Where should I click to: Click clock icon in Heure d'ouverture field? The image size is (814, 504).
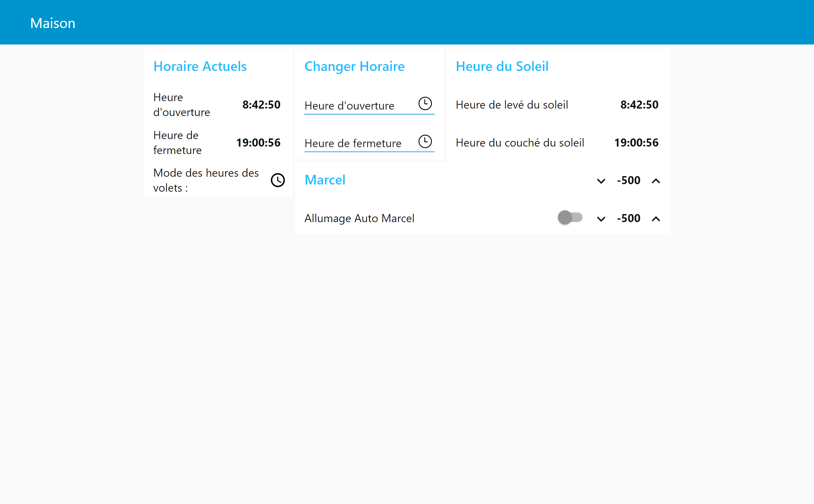point(425,104)
